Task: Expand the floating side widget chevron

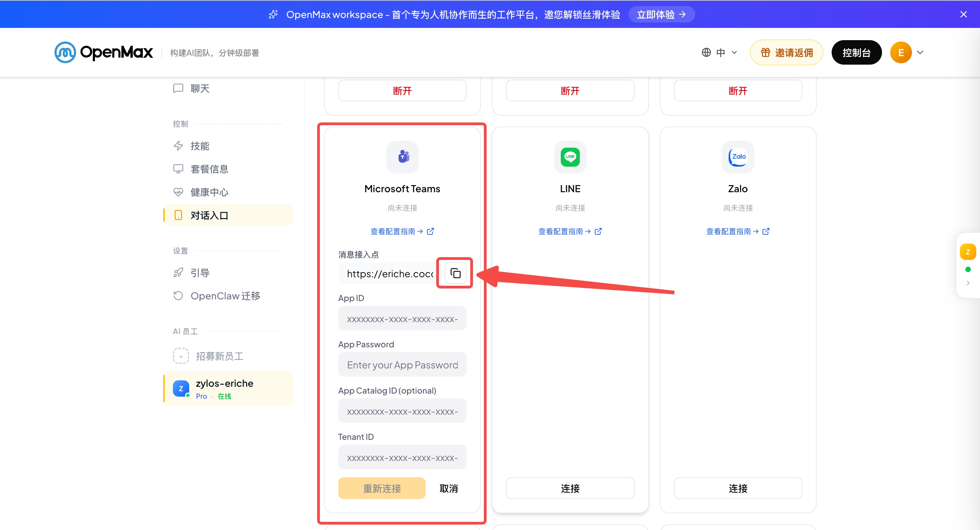Action: [968, 283]
